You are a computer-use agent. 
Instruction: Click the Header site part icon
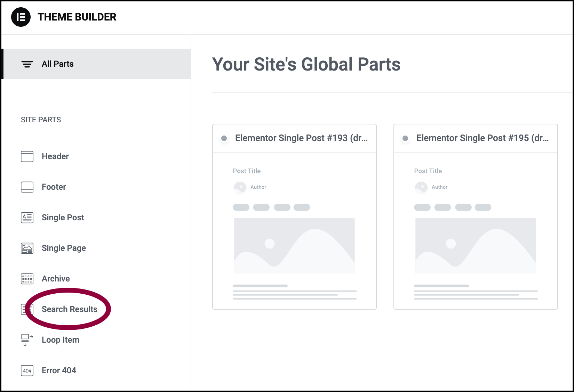click(x=27, y=156)
